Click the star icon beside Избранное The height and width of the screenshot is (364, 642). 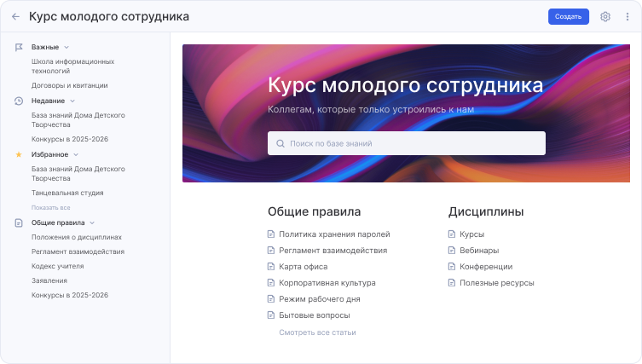(x=19, y=154)
